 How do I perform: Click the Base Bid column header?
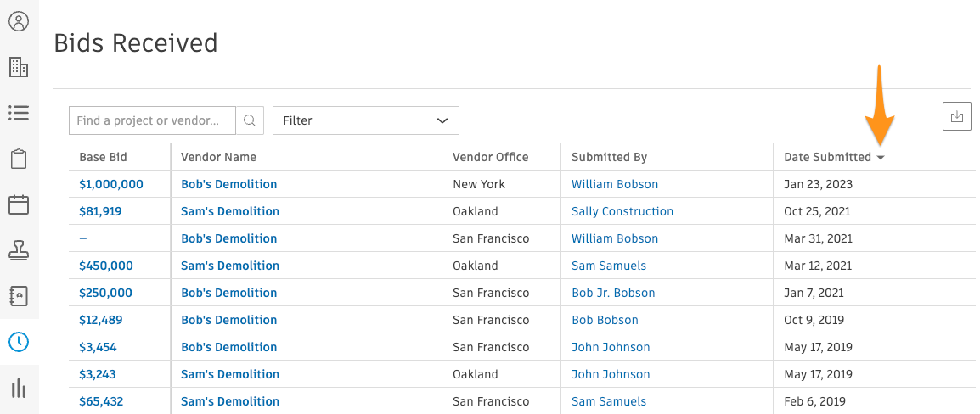pyautogui.click(x=103, y=157)
